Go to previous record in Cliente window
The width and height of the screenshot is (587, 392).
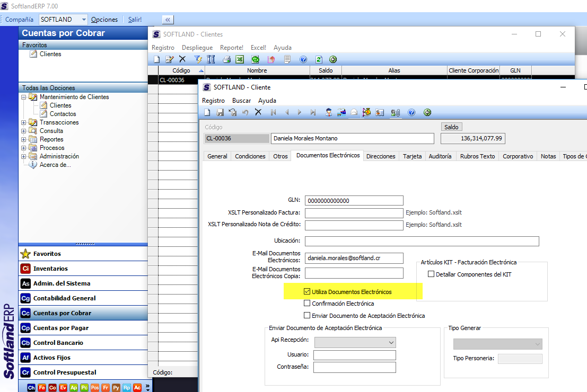click(287, 112)
